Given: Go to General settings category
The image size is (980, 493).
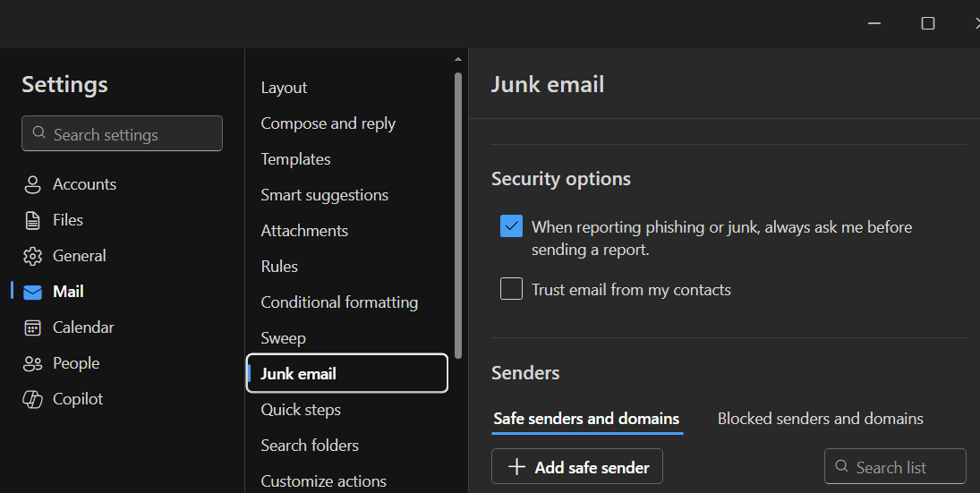Looking at the screenshot, I should [80, 256].
